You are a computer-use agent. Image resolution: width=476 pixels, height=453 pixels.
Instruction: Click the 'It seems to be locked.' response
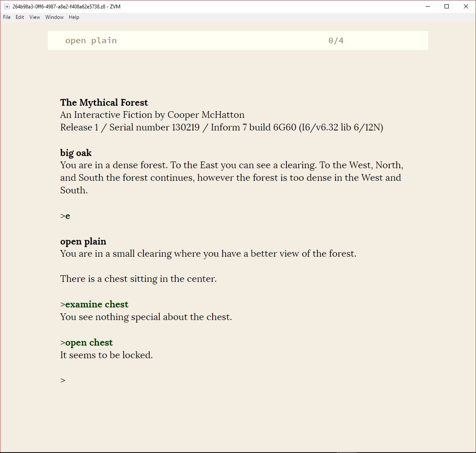[x=107, y=355]
